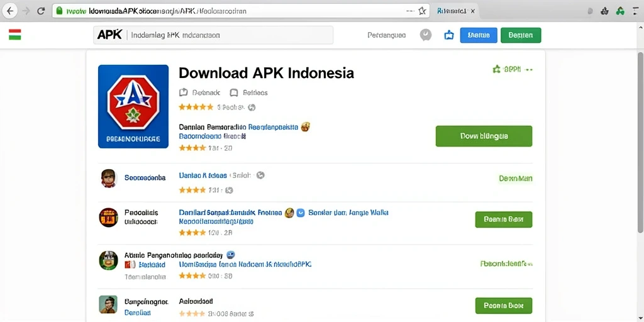Focus the APK search input field
The height and width of the screenshot is (322, 644).
(213, 35)
